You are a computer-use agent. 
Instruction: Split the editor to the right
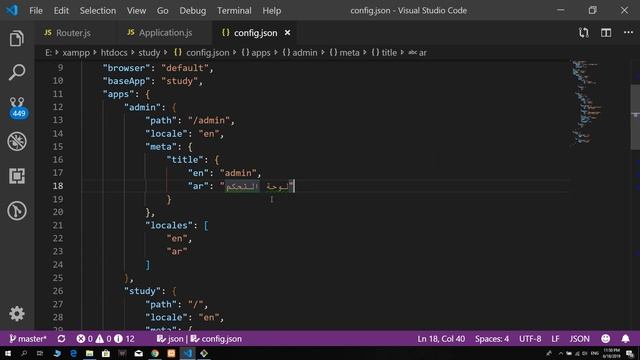(x=606, y=33)
